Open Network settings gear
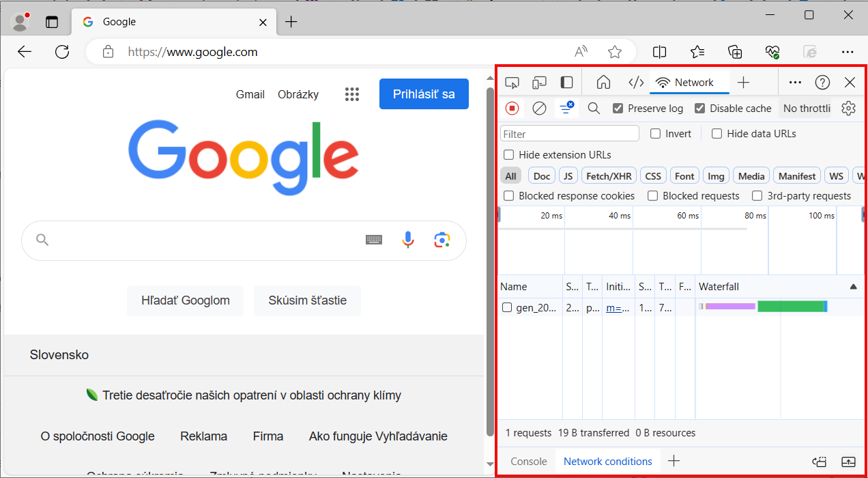The height and width of the screenshot is (478, 868). [848, 108]
